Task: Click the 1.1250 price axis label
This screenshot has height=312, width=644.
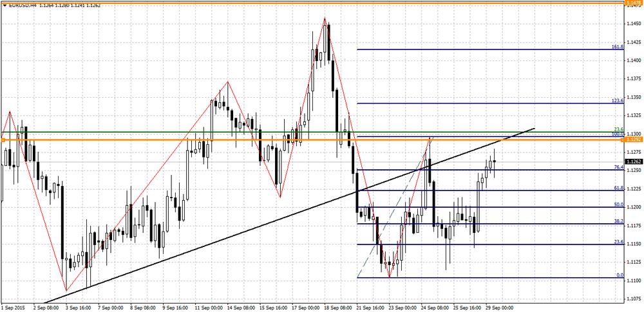Action: point(633,170)
